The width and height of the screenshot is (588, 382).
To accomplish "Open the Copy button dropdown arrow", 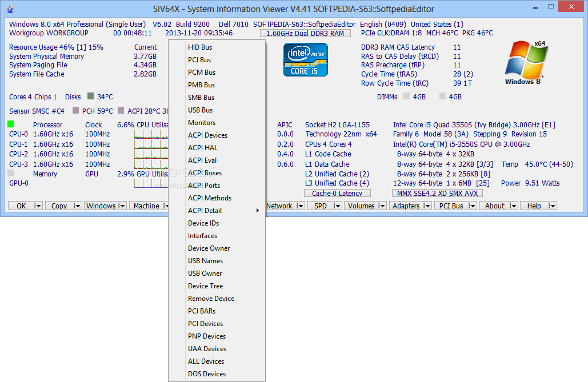I will coord(77,206).
